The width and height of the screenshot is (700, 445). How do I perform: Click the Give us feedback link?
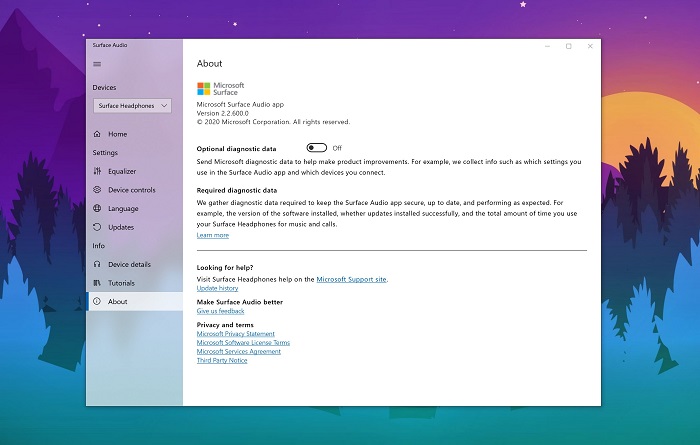[220, 311]
